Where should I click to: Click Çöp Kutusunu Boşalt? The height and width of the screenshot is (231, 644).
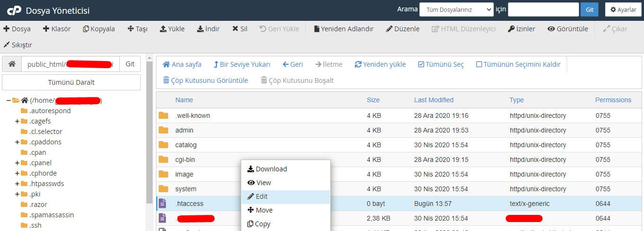click(297, 80)
